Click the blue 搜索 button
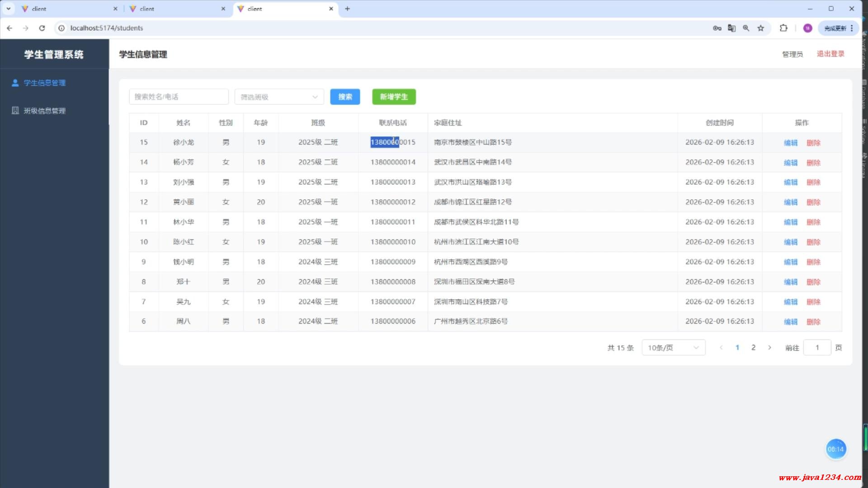 click(345, 97)
